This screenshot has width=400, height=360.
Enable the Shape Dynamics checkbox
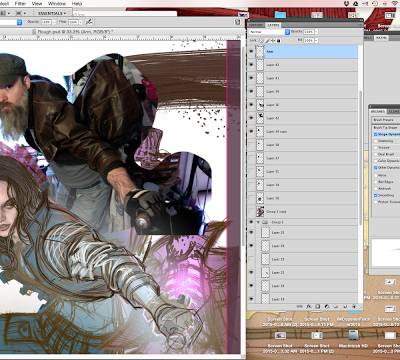pos(376,134)
